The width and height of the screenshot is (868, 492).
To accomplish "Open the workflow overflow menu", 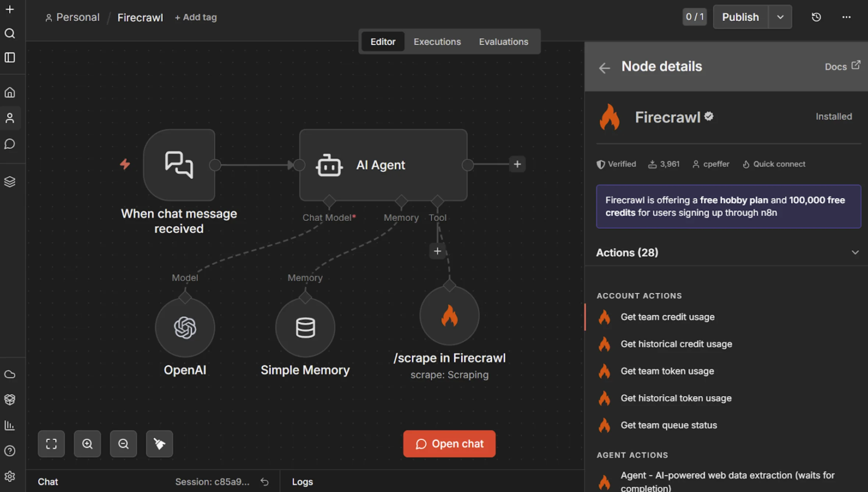I will (847, 17).
